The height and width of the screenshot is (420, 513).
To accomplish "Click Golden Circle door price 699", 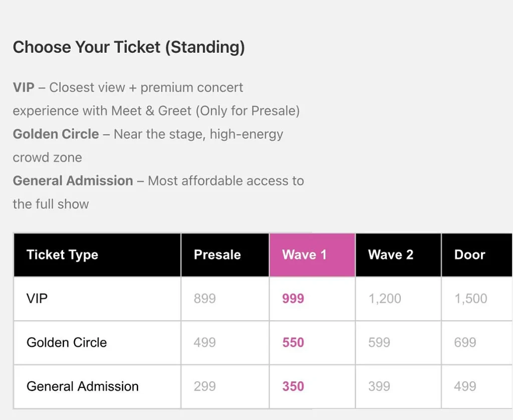I will pyautogui.click(x=465, y=343).
